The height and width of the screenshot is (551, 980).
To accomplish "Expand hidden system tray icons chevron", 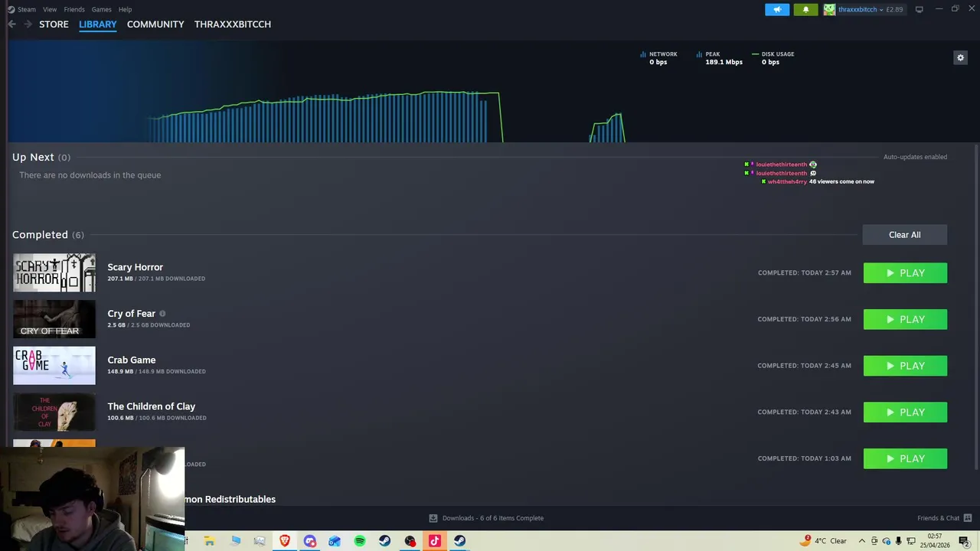I will tap(861, 541).
